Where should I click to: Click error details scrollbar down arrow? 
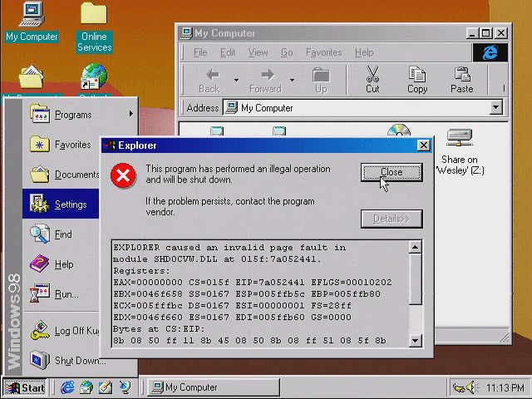click(416, 340)
